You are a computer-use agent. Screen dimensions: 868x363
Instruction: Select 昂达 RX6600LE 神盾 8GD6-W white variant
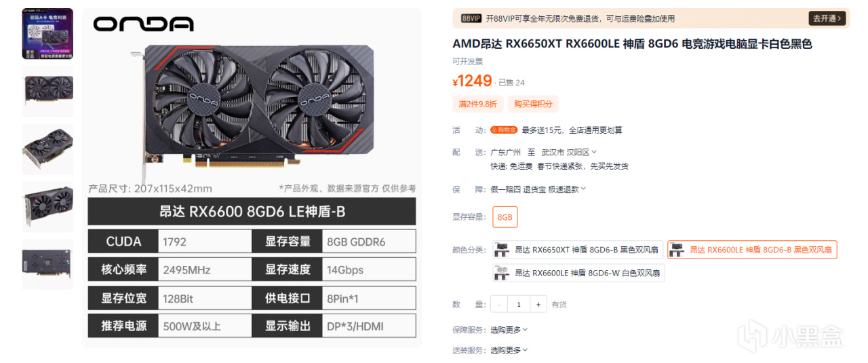pyautogui.click(x=578, y=273)
